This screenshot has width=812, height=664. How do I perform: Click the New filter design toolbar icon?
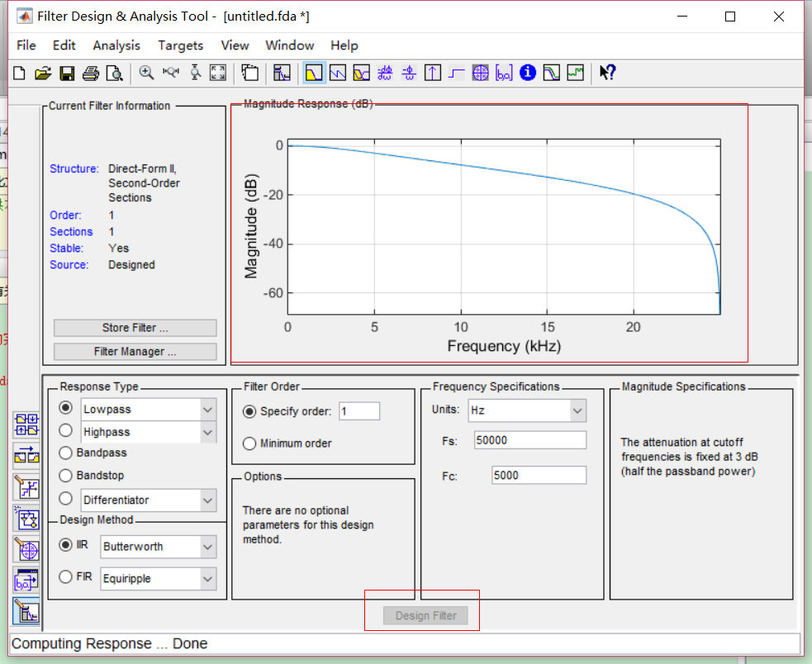coord(19,73)
